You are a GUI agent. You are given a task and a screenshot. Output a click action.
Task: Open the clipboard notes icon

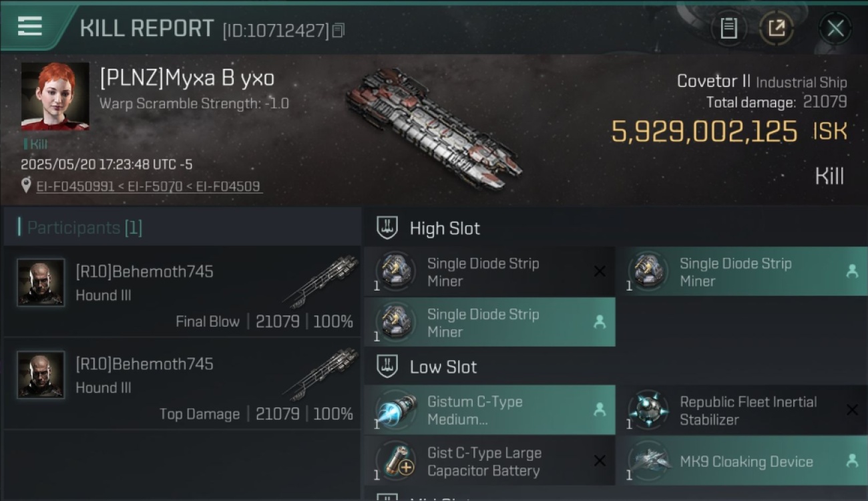728,29
